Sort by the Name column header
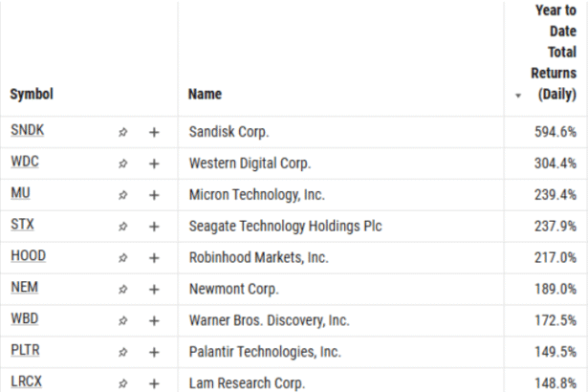 (x=205, y=95)
